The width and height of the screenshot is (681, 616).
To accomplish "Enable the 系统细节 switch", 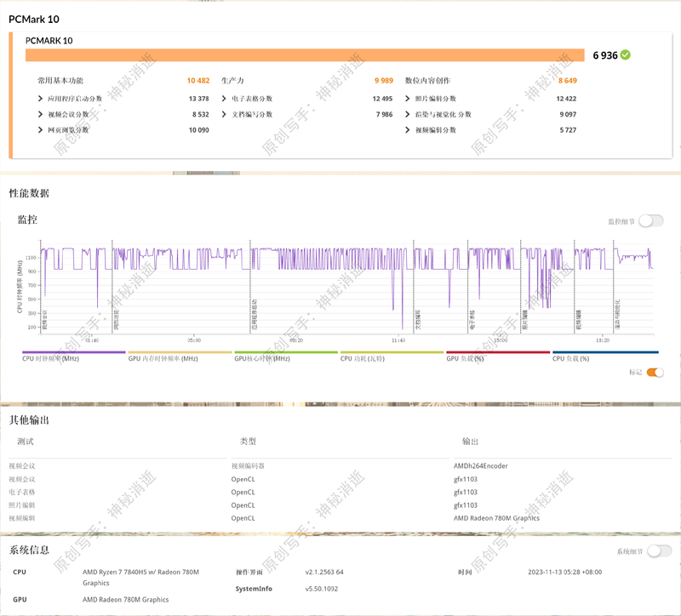I will pos(659,551).
